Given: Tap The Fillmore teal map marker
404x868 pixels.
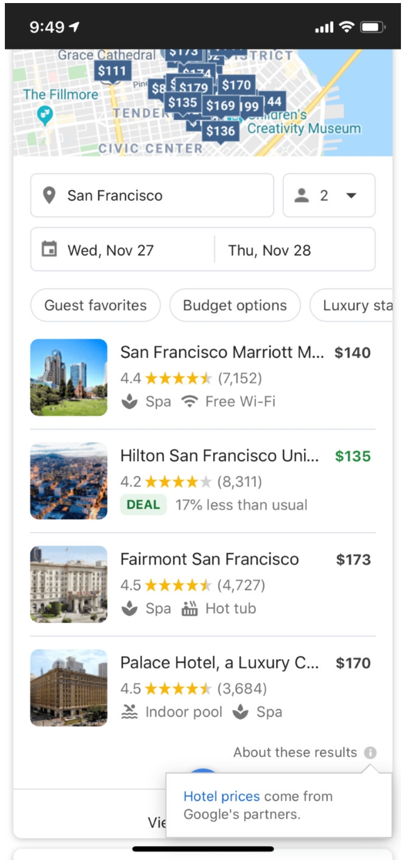Looking at the screenshot, I should click(x=44, y=113).
